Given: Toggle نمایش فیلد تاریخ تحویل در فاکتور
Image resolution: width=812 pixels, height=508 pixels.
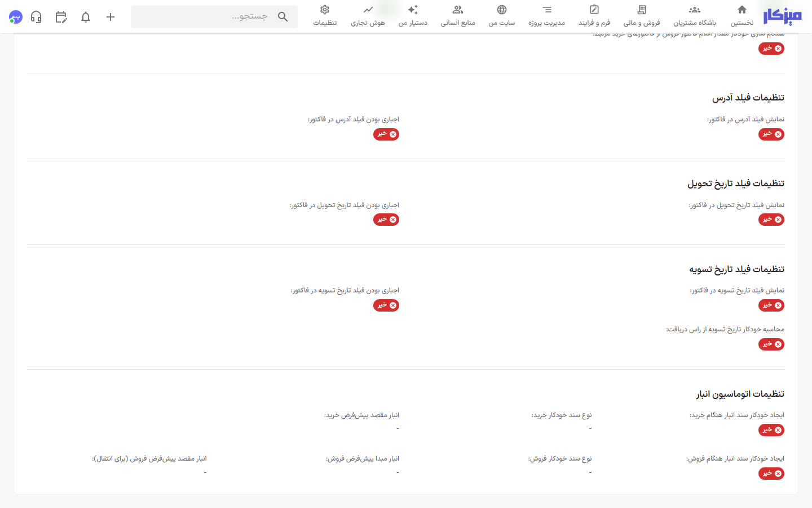Looking at the screenshot, I should tap(771, 220).
